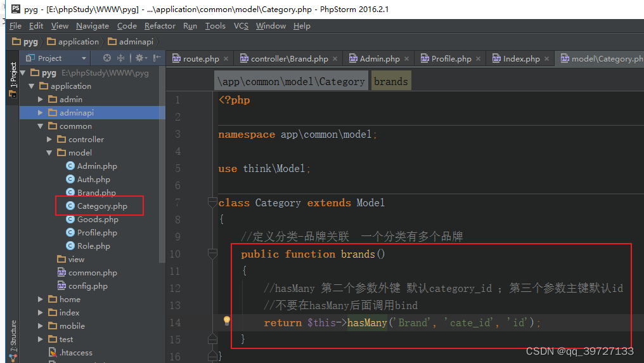The width and height of the screenshot is (644, 363).
Task: Click the application breadcrumb
Action: 73,41
